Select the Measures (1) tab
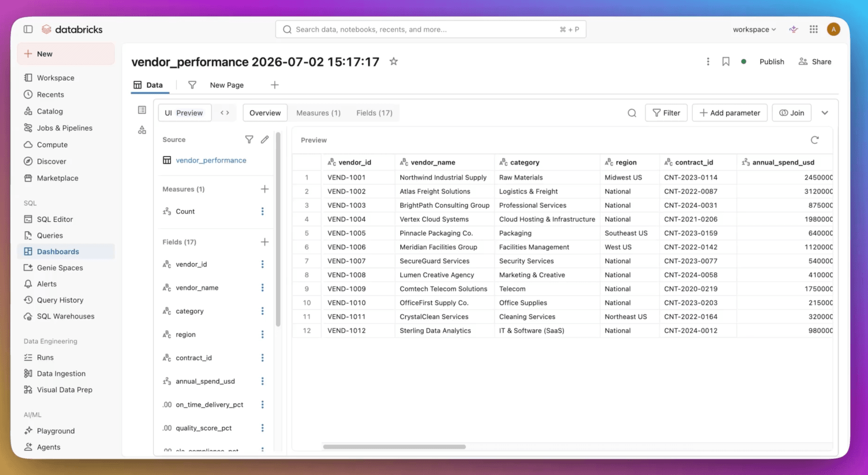The height and width of the screenshot is (475, 868). click(318, 113)
